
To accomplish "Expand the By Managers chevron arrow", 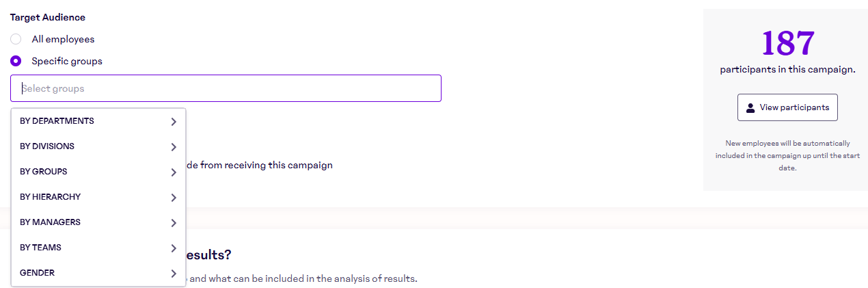I will pyautogui.click(x=174, y=223).
